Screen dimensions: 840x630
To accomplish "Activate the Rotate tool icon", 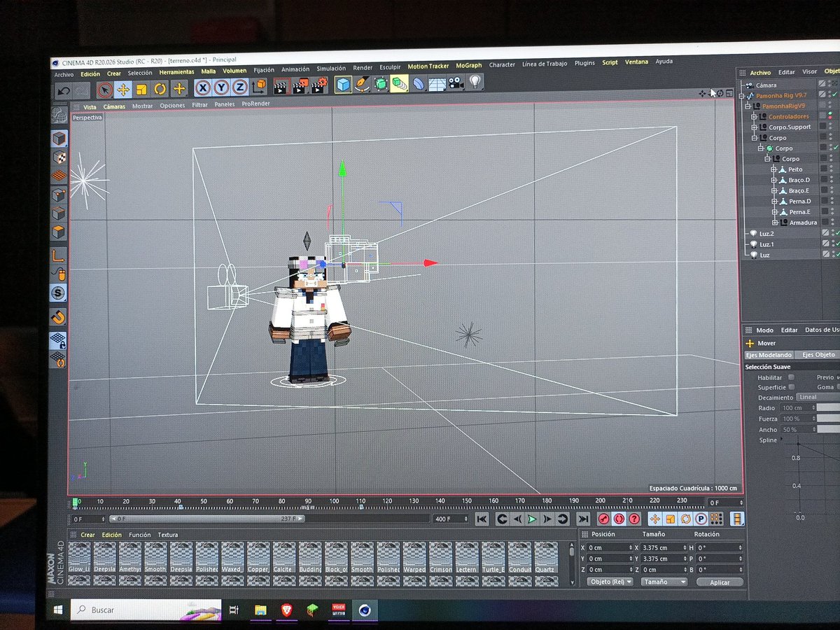I will click(160, 90).
